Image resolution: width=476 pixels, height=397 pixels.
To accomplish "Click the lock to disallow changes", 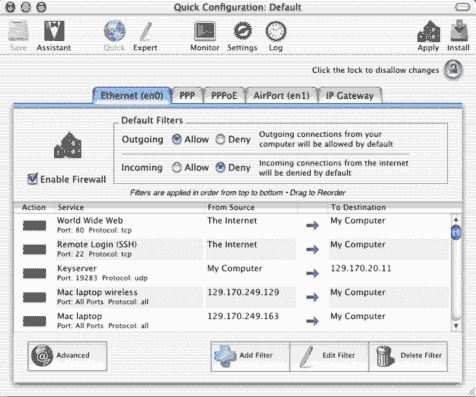I will (453, 70).
